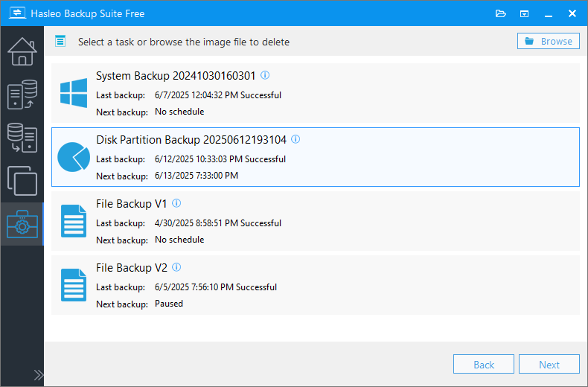Show info for File Backup V2

[x=176, y=267]
